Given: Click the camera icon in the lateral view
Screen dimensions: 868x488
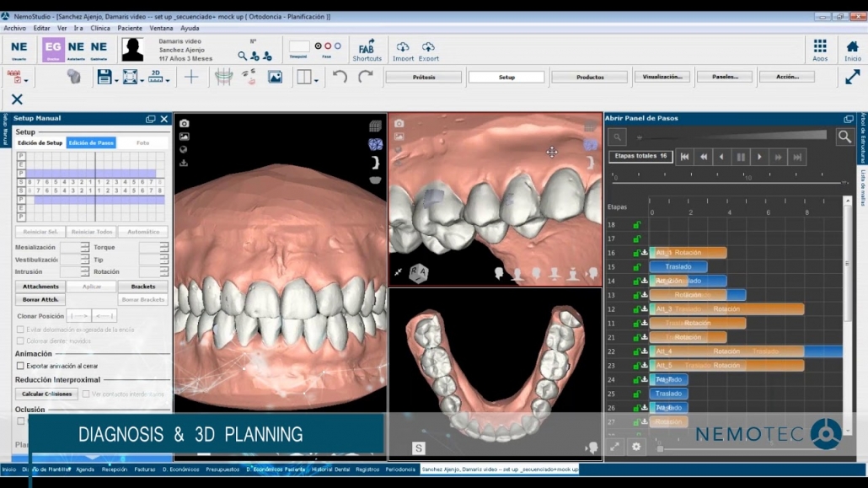Looking at the screenshot, I should (399, 123).
